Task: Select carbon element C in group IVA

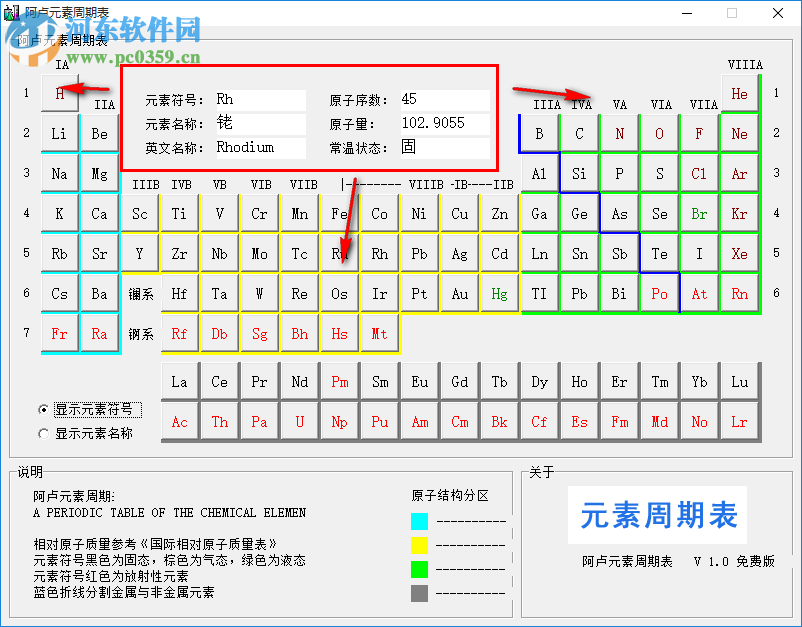Action: (579, 133)
